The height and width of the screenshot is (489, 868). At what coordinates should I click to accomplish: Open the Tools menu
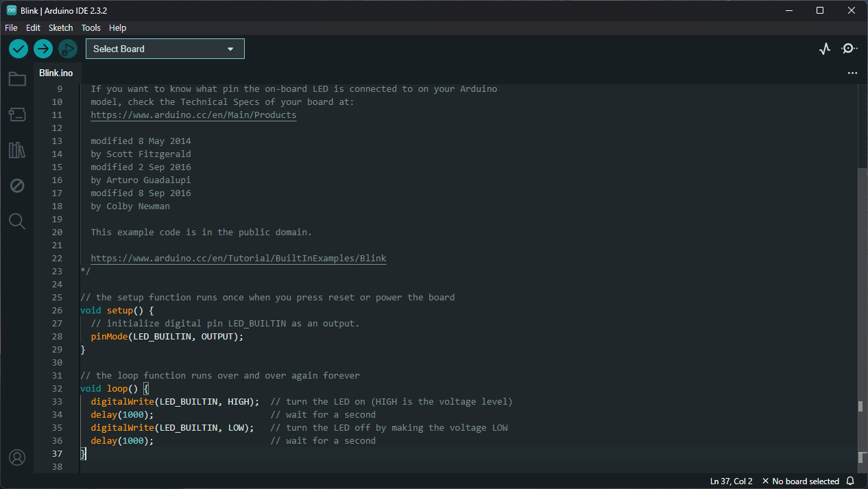(91, 28)
